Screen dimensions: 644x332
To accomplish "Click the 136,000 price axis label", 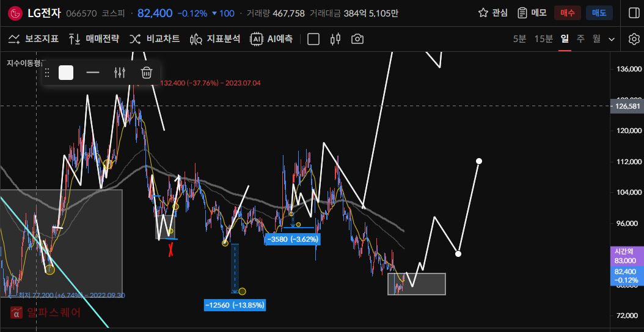I will pyautogui.click(x=628, y=68).
